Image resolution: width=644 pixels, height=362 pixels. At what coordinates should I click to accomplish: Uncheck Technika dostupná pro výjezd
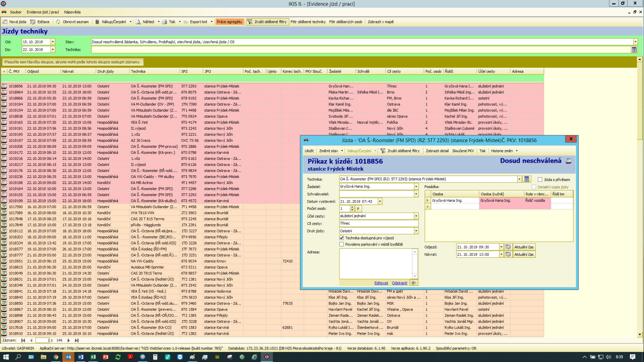pyautogui.click(x=342, y=238)
